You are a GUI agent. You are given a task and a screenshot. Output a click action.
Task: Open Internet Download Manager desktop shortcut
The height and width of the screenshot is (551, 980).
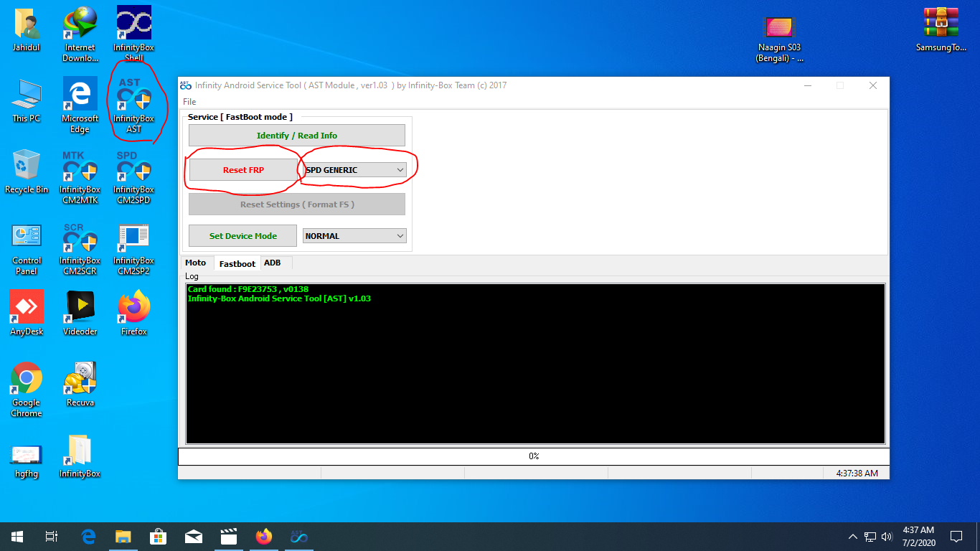[x=80, y=34]
